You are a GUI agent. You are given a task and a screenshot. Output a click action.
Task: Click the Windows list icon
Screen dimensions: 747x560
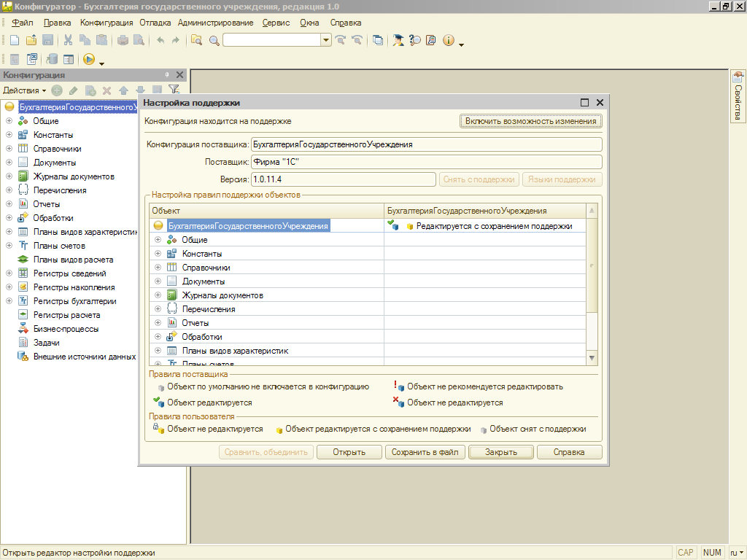pos(378,41)
